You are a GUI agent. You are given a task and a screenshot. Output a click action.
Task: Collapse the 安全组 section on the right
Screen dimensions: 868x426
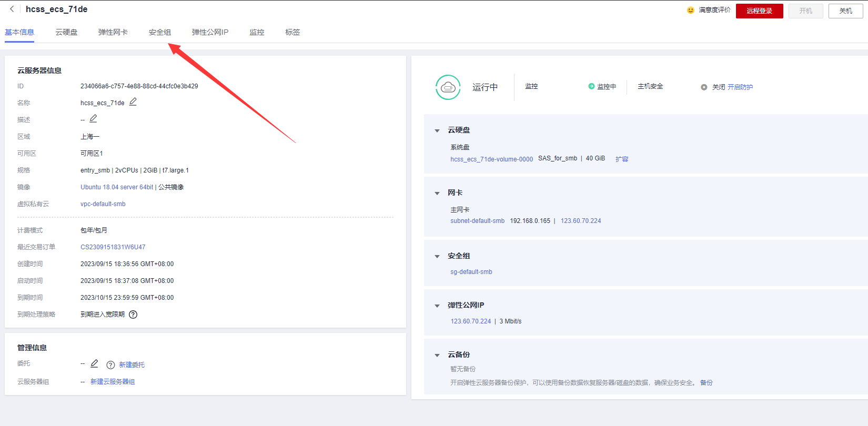tap(437, 256)
